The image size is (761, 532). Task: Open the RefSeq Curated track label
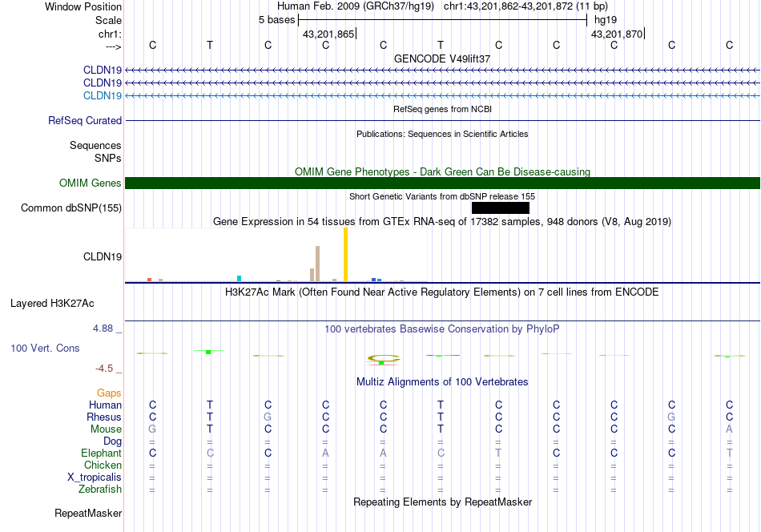[x=85, y=120]
